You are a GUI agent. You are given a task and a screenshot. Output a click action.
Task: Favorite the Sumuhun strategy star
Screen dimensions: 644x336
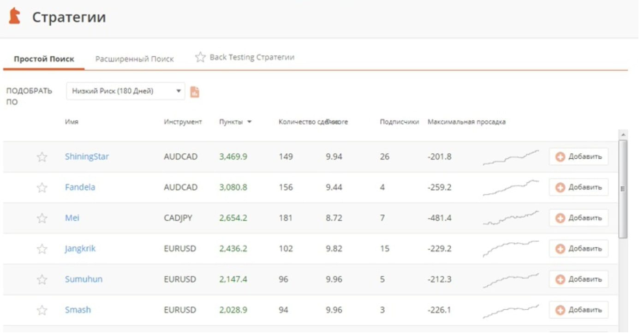click(42, 280)
